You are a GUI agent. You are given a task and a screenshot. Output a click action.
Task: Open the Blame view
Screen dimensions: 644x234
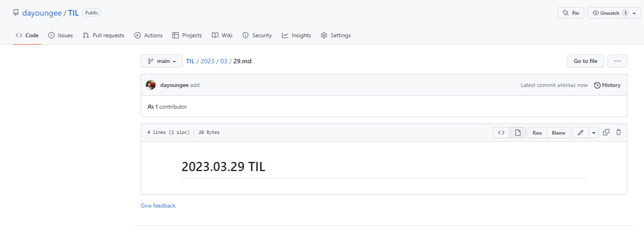pyautogui.click(x=558, y=133)
